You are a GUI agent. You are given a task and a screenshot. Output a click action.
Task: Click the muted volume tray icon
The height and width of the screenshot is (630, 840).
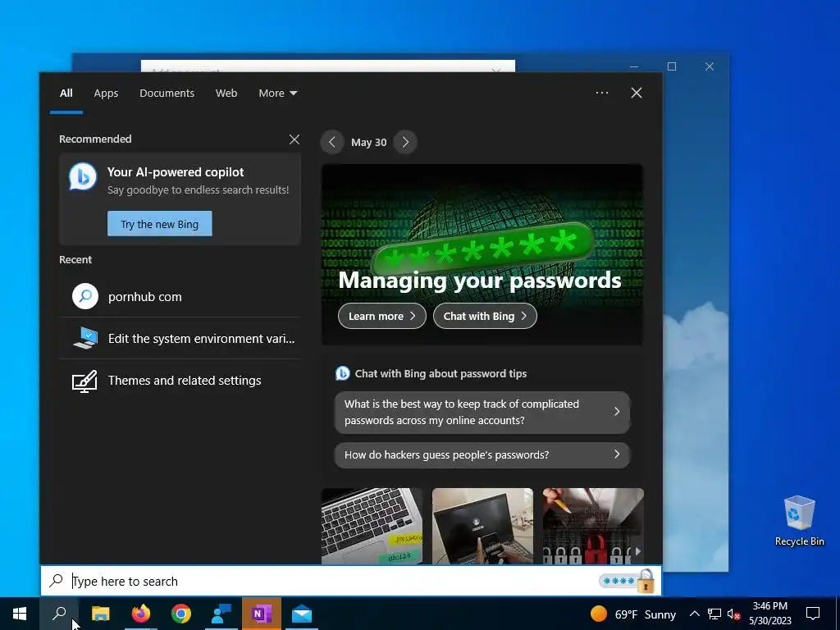coord(733,614)
